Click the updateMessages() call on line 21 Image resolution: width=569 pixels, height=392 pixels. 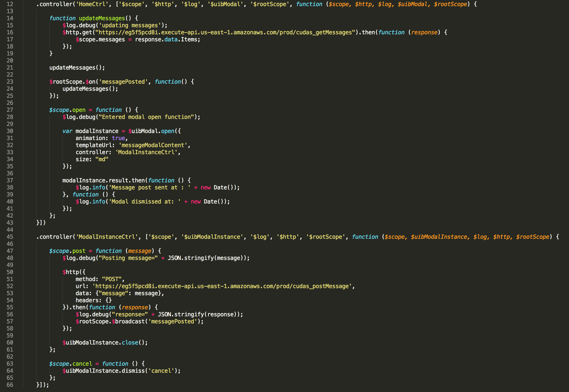(x=77, y=67)
